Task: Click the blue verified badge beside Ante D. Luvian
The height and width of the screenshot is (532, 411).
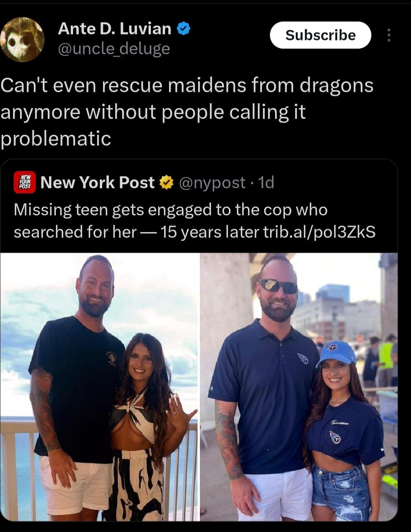Action: (183, 29)
